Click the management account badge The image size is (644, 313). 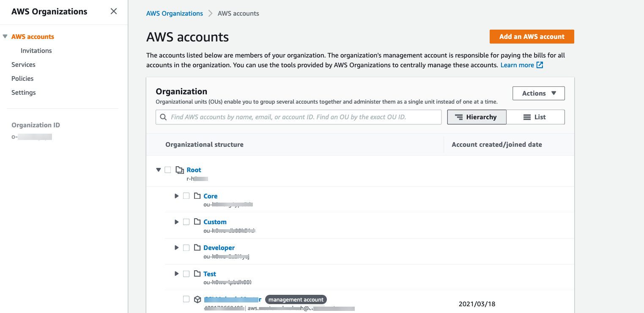click(296, 299)
